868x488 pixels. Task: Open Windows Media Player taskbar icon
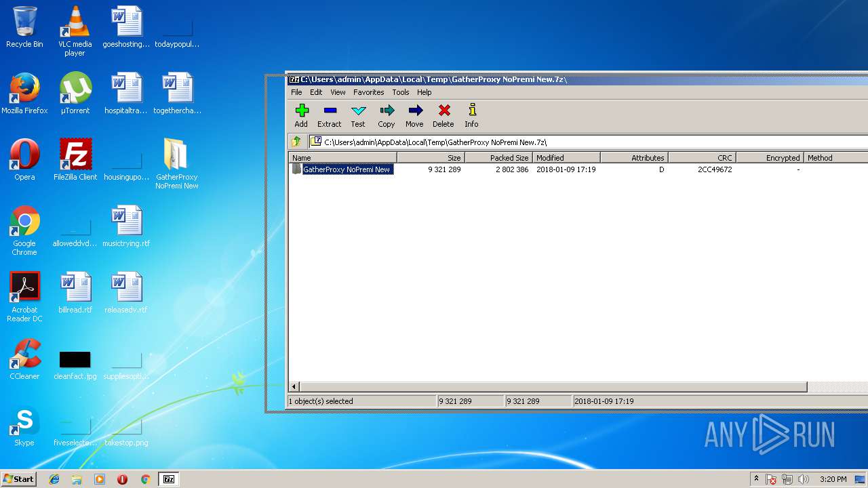click(x=100, y=479)
